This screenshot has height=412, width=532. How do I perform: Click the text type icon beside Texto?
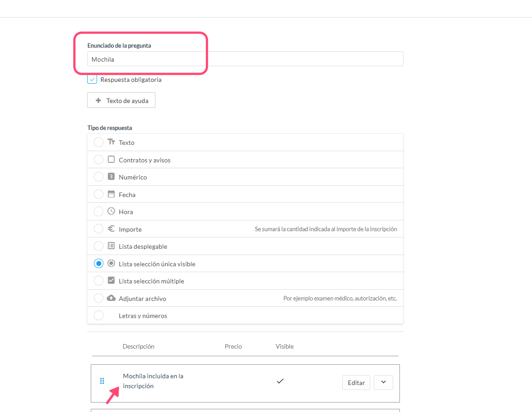pyautogui.click(x=111, y=142)
